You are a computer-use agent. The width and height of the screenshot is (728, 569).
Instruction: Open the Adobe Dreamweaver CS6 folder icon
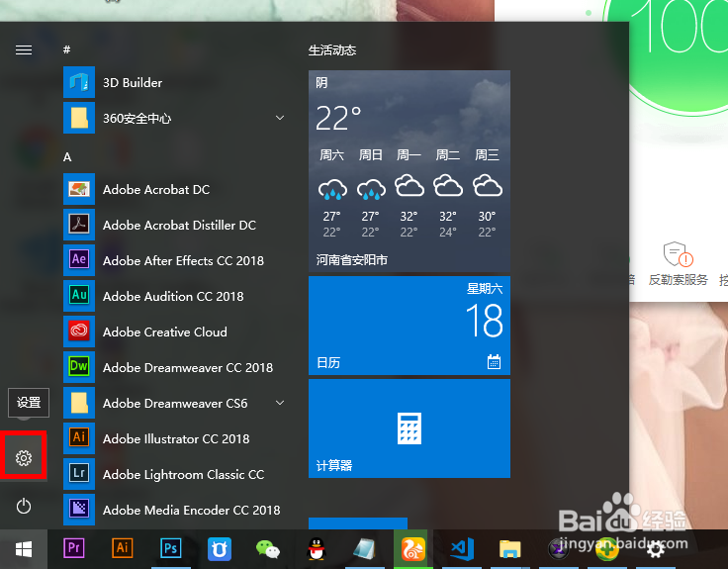click(79, 403)
